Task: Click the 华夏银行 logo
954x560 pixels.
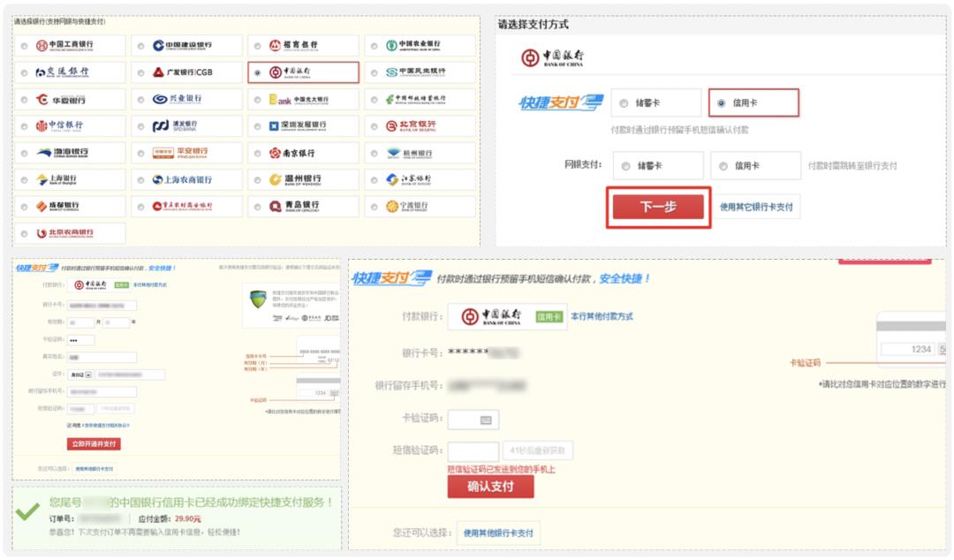Action: (x=60, y=99)
